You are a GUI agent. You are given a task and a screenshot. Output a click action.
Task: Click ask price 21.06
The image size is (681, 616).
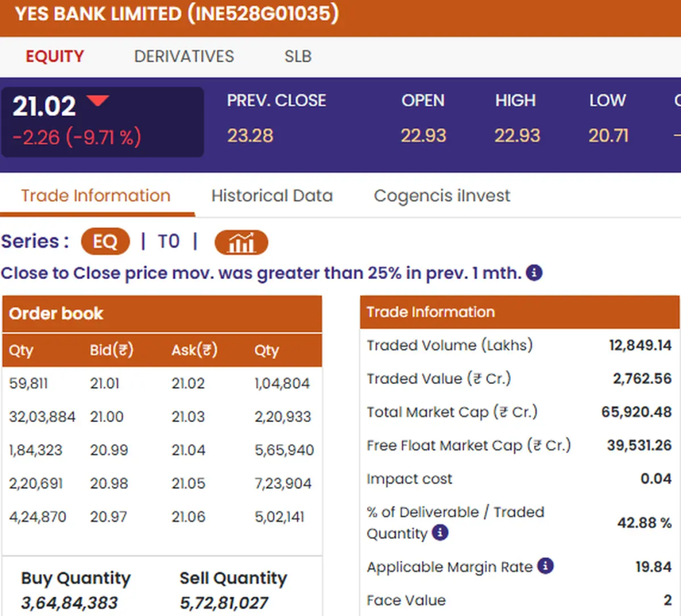188,517
